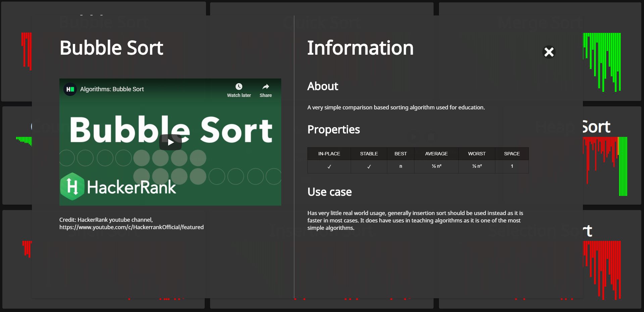Click the checkmark under STABLE
The image size is (644, 312).
369,166
